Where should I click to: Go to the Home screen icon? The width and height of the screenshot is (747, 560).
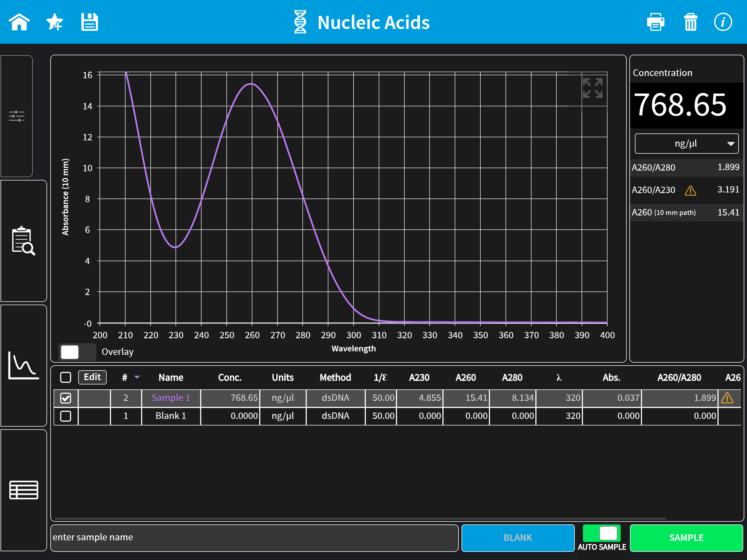click(19, 22)
